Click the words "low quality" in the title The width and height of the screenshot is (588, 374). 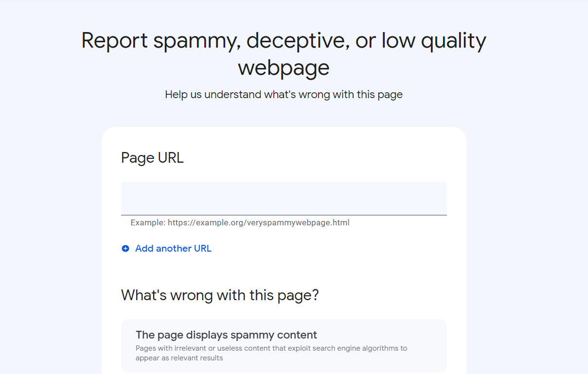coord(434,41)
